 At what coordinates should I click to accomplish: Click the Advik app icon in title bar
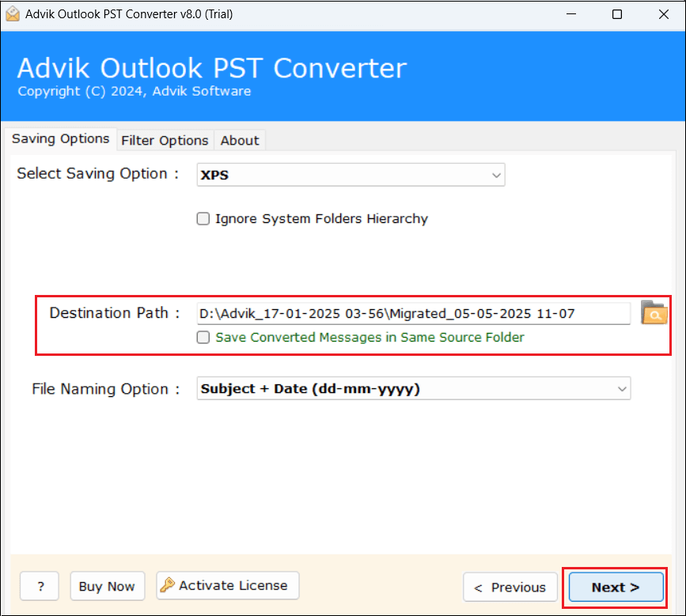point(13,14)
